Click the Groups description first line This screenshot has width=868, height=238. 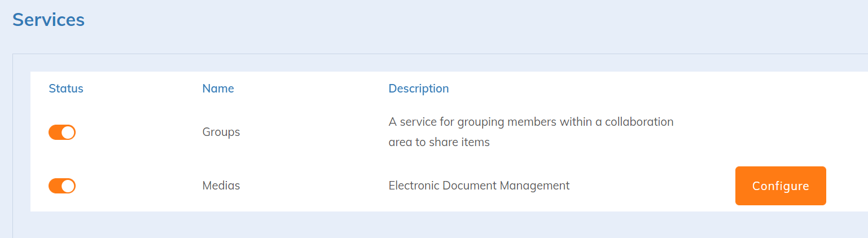(531, 122)
